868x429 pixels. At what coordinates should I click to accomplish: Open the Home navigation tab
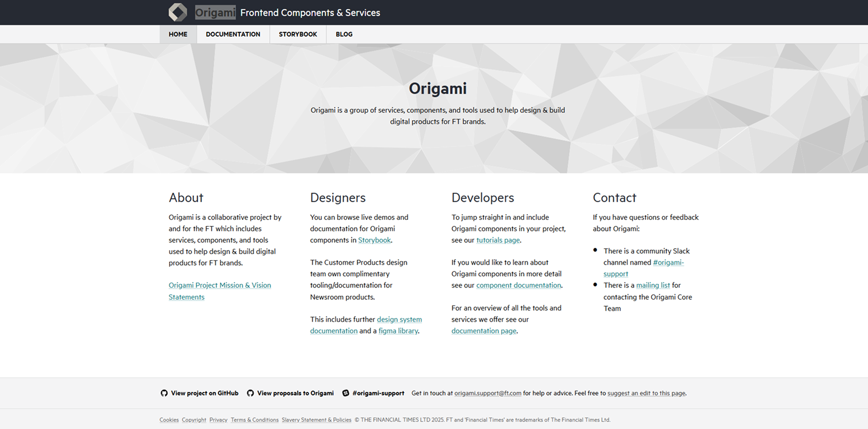coord(178,34)
